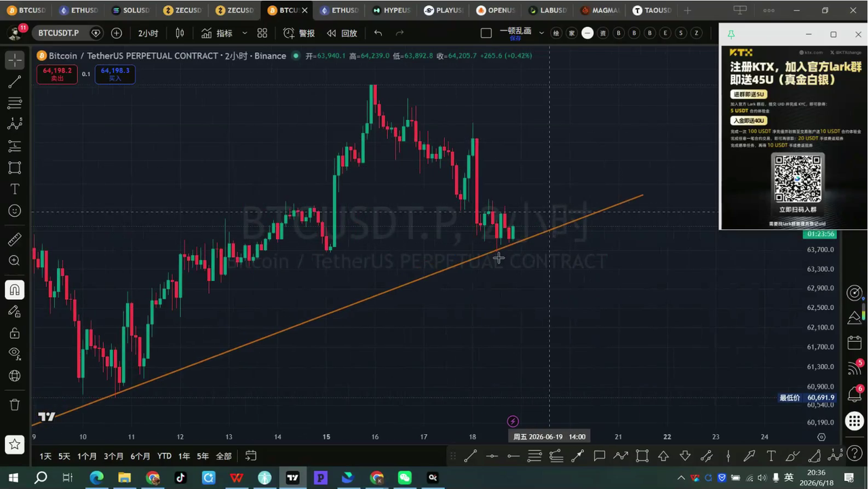Open the layout selection square icon
The width and height of the screenshot is (868, 489).
coord(486,33)
